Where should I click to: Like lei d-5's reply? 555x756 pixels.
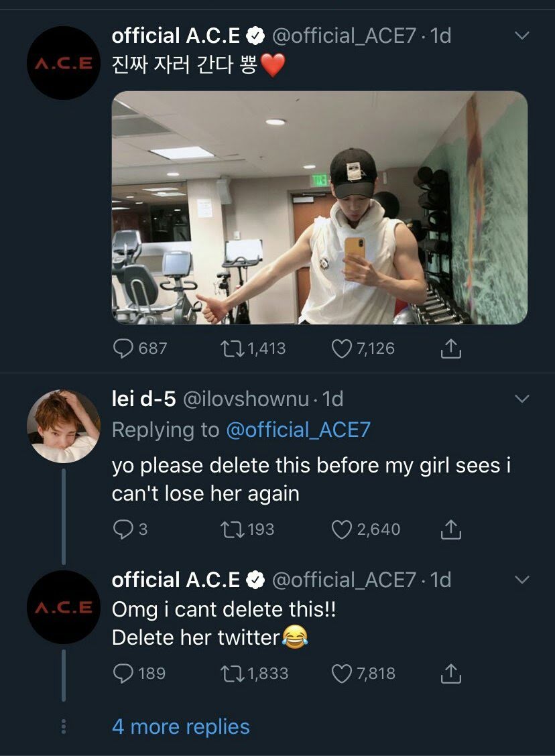click(x=343, y=529)
